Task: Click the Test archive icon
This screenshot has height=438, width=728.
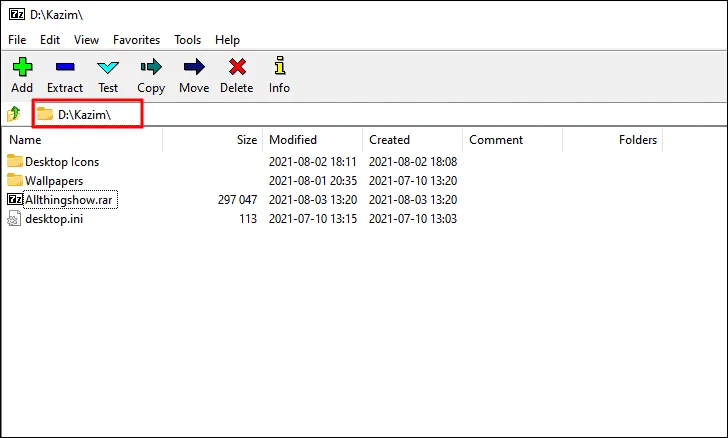Action: coord(108,68)
